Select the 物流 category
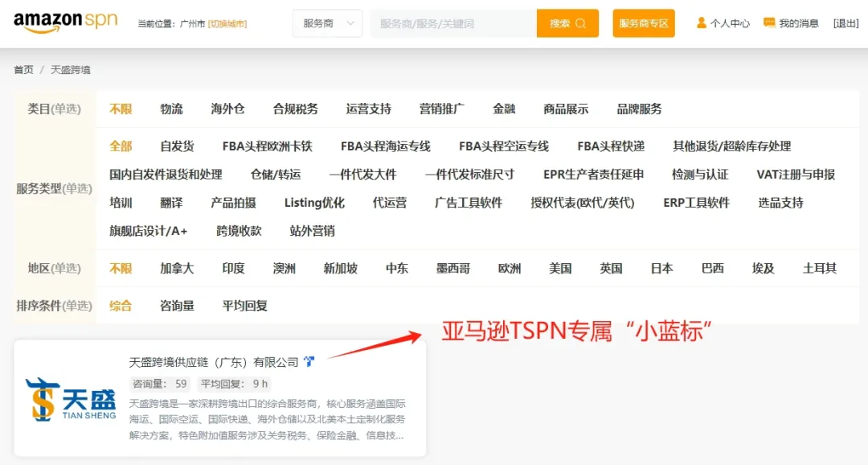868x465 pixels. (172, 109)
